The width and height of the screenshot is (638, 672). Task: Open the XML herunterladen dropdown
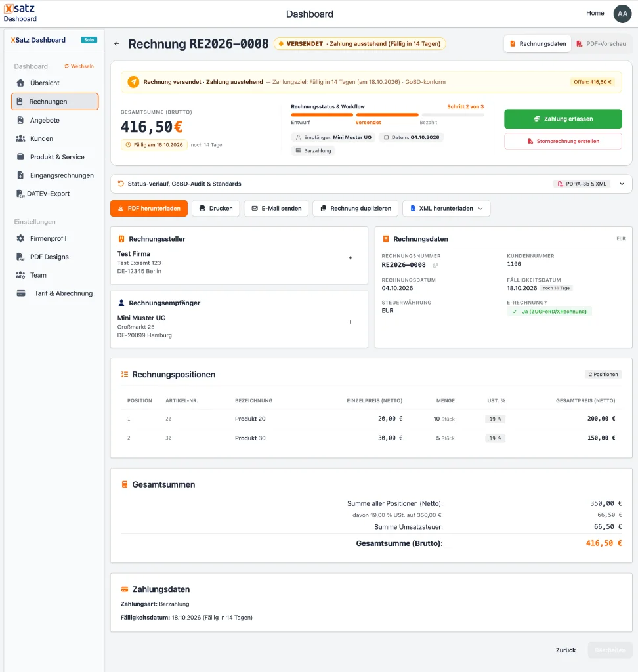coord(446,208)
